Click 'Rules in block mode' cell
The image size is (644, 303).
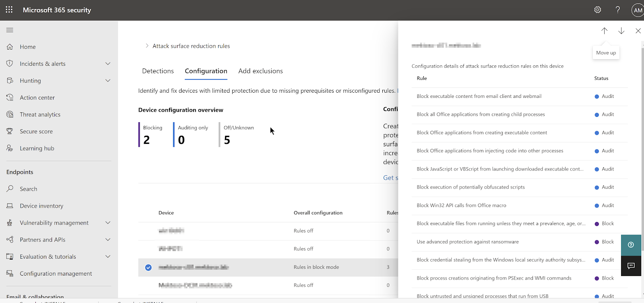(316, 267)
